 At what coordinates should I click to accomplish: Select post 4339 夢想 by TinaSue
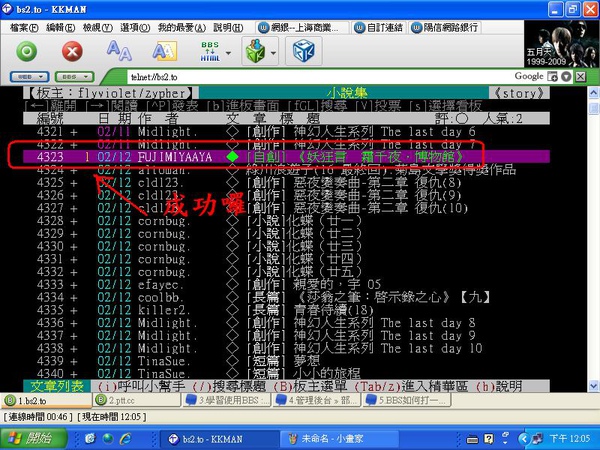(x=286, y=361)
